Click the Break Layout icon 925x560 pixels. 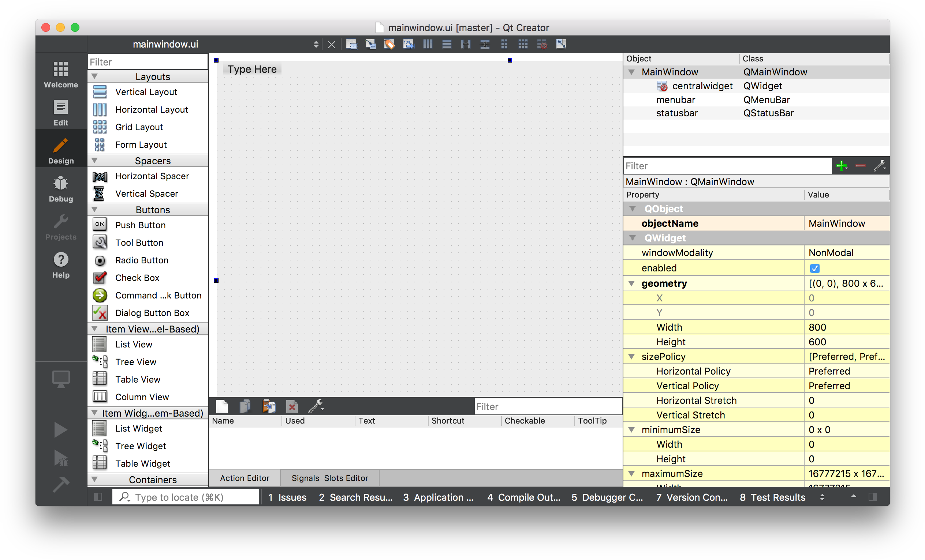(542, 44)
